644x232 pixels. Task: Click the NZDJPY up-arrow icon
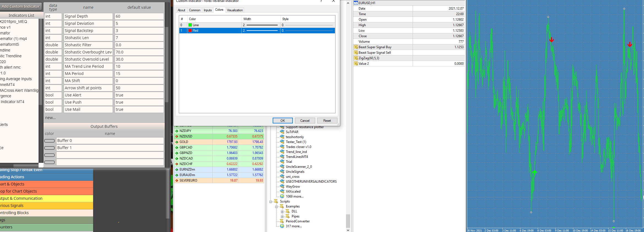177,131
